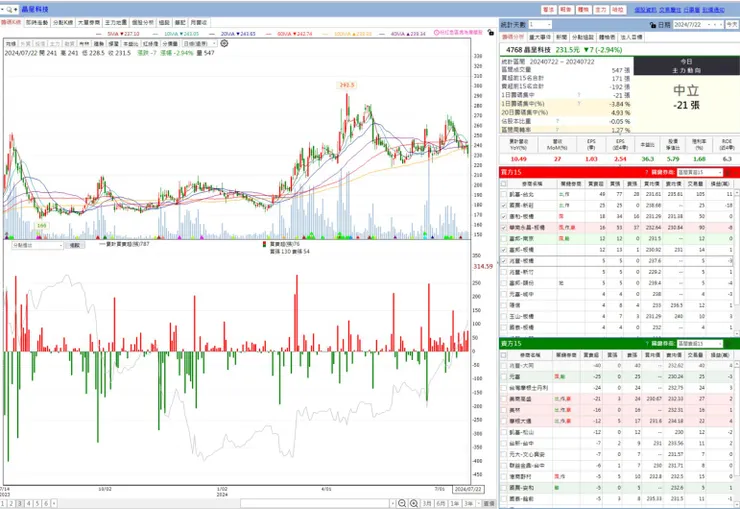Click the scroll-up arrow of 買方15 table
Viewport: 740px width, 509px height.
(x=737, y=192)
